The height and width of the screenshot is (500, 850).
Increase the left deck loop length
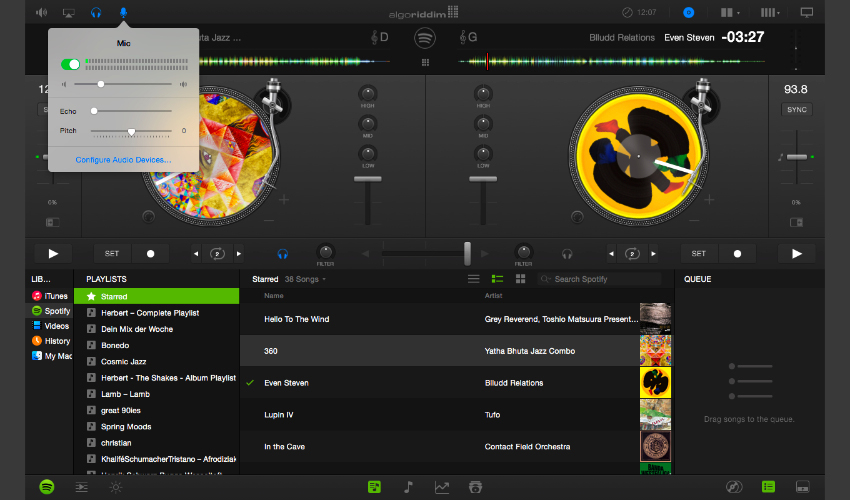coord(239,253)
